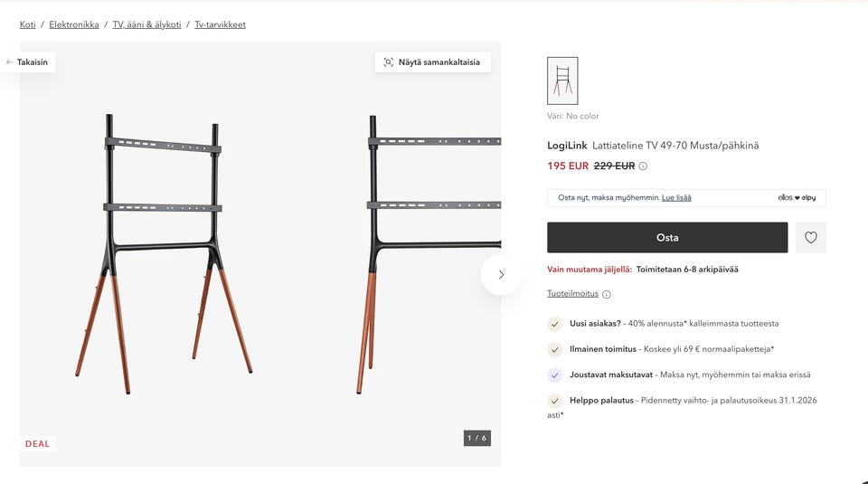
Task: Click the Uusi asiakas checkmark icon
Action: [x=555, y=323]
